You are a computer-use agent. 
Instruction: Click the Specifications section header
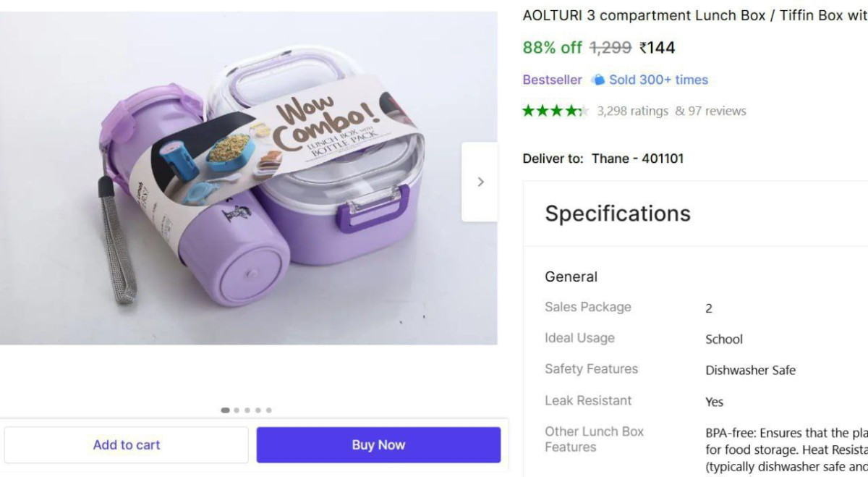pos(618,214)
